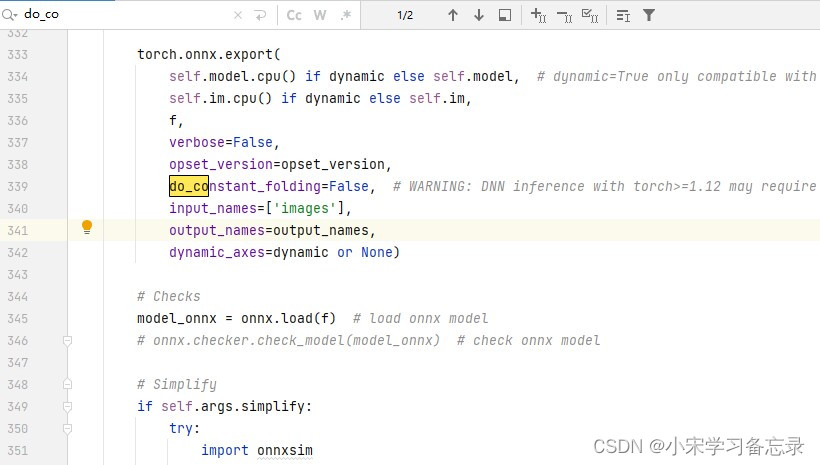This screenshot has height=465, width=820.
Task: Click the # load onnx model comment
Action: (420, 319)
